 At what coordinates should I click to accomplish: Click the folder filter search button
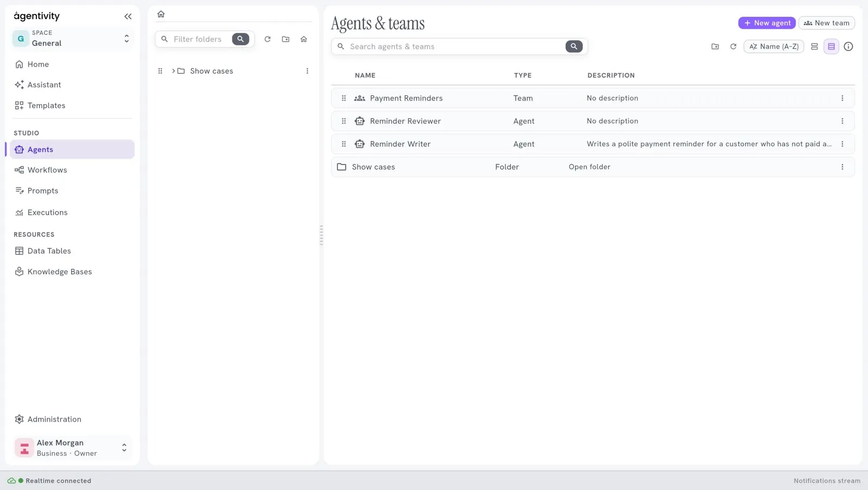(240, 39)
